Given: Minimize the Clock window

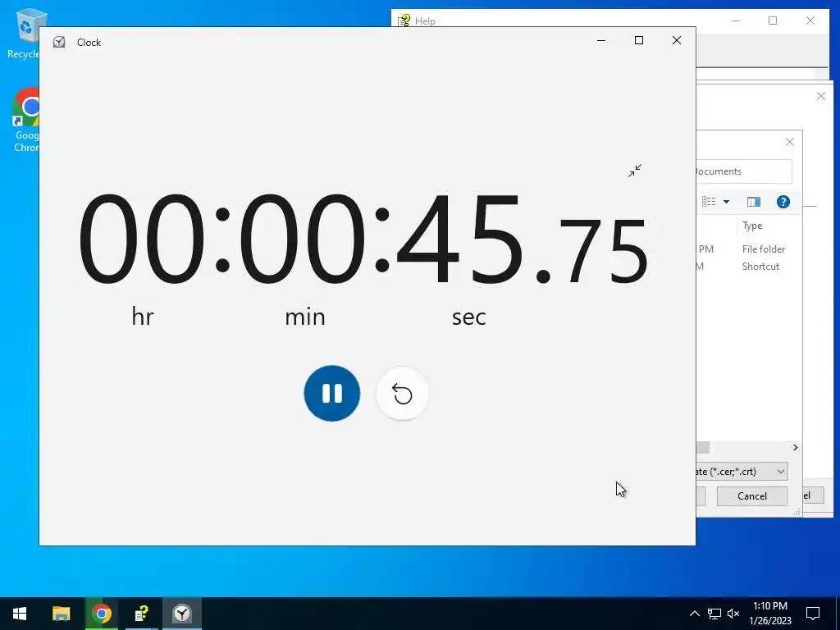Looking at the screenshot, I should coord(601,41).
